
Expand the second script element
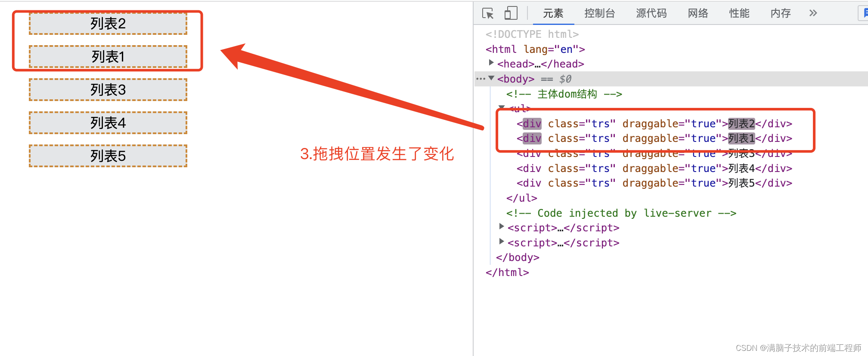pyautogui.click(x=502, y=242)
